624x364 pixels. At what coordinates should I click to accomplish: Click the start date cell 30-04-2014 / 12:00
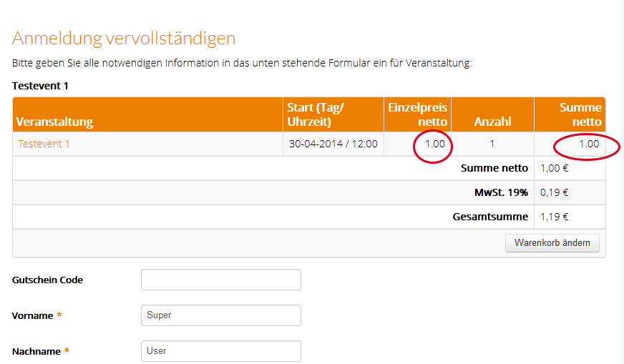pos(333,144)
